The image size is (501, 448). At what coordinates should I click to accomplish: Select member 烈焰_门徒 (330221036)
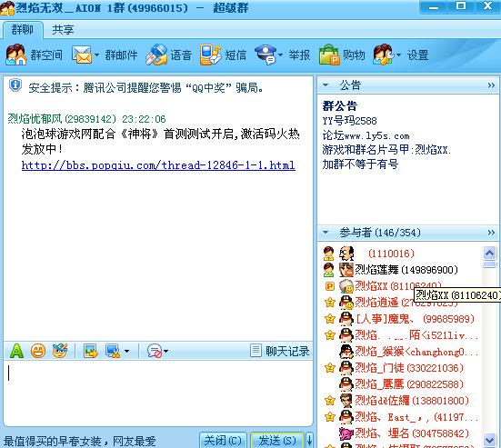[401, 368]
